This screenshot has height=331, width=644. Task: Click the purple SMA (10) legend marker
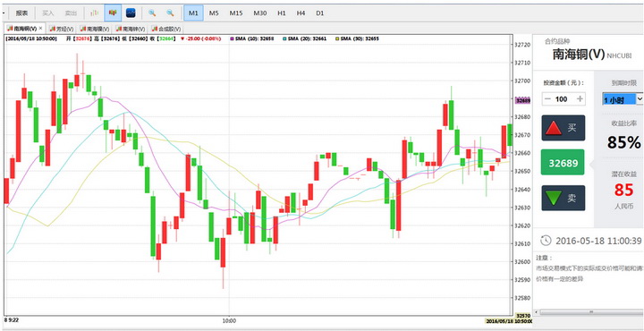pyautogui.click(x=232, y=39)
